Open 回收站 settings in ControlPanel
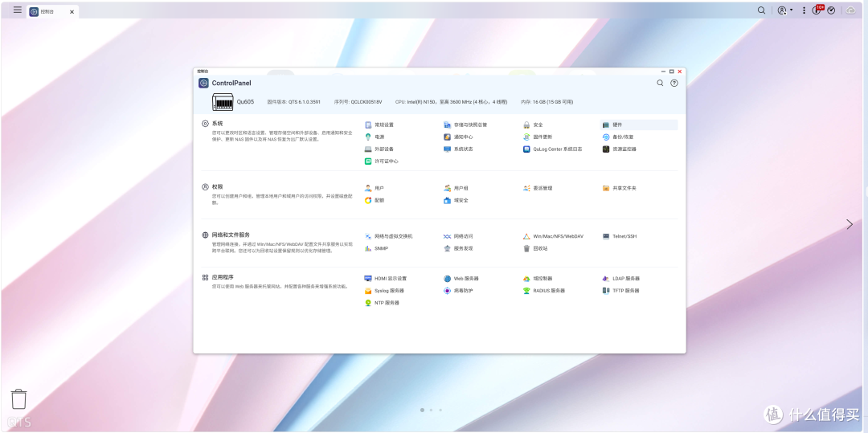This screenshot has width=868, height=433. (x=536, y=248)
